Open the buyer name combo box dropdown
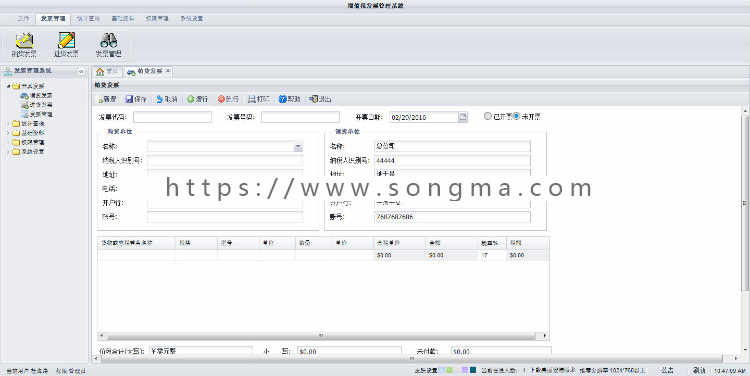Image resolution: width=750 pixels, height=376 pixels. tap(298, 147)
